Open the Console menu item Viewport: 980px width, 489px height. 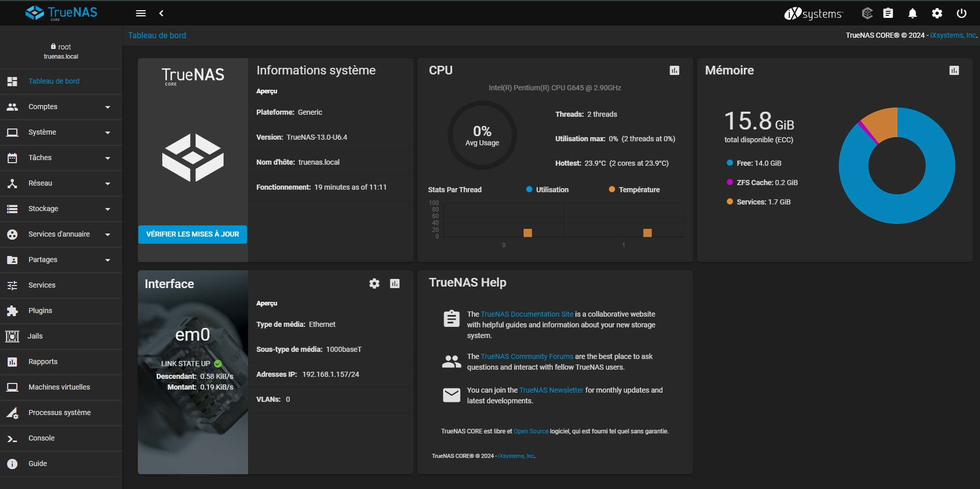coord(41,439)
